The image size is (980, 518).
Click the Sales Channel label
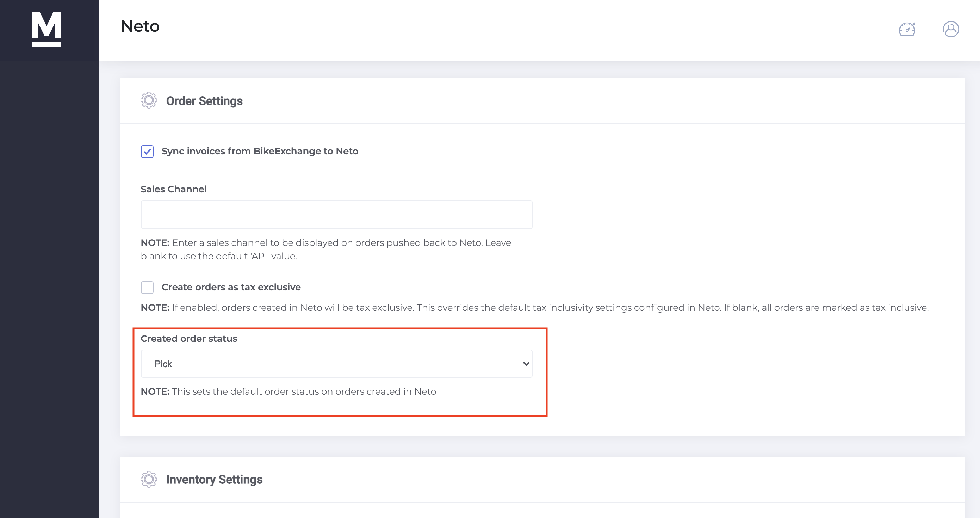click(x=173, y=189)
